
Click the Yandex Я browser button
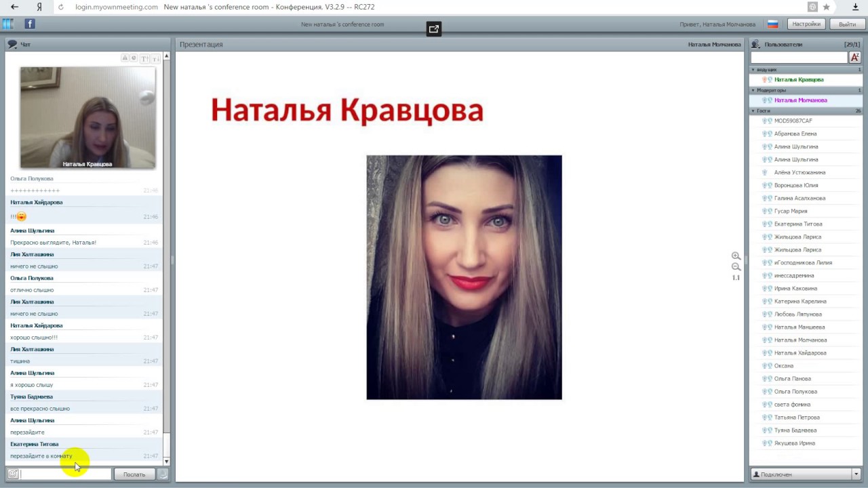pyautogui.click(x=39, y=7)
